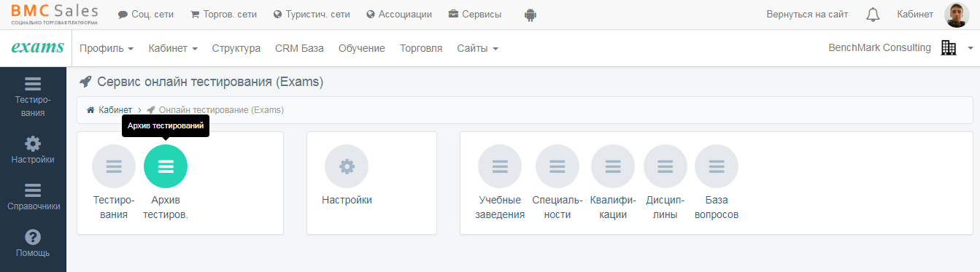Click the Сервис онлайн тестирования (Exams) heading

(210, 82)
